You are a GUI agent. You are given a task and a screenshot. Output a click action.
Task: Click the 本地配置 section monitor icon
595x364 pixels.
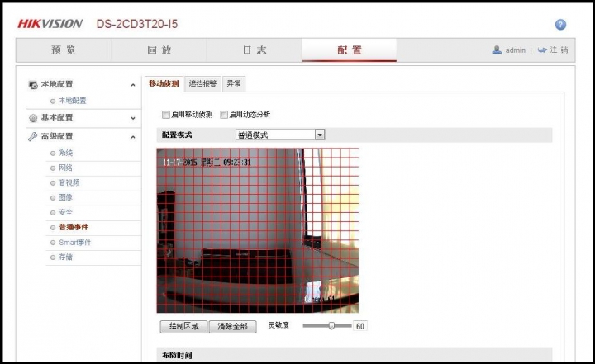click(33, 84)
